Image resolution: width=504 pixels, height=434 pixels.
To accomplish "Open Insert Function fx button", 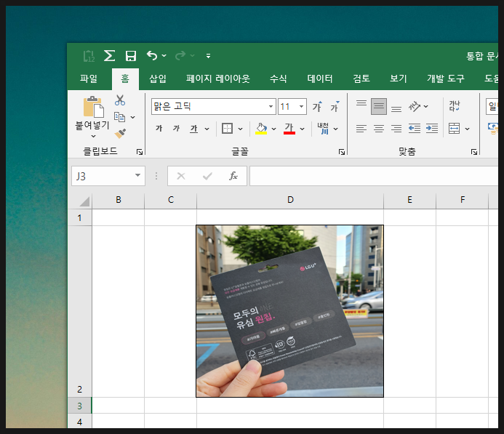I will (233, 176).
